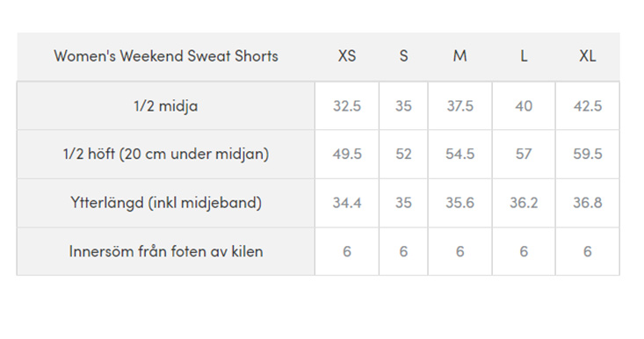Click the Ytterlängd (inkl midjeband) row label
The width and height of the screenshot is (644, 339).
point(166,202)
